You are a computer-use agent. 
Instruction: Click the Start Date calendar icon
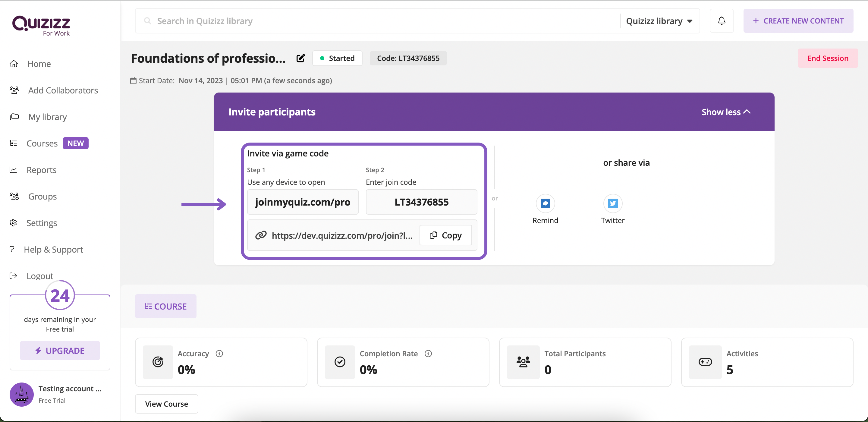134,80
